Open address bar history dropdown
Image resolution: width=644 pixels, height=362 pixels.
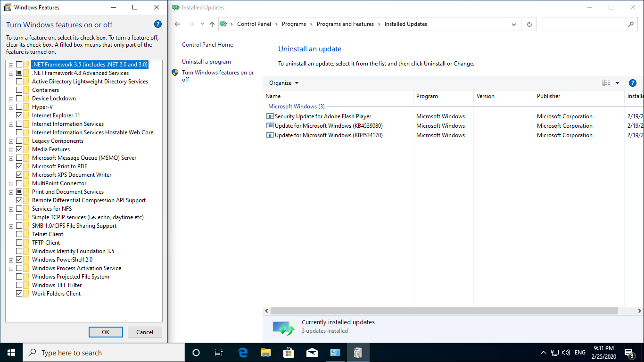(x=514, y=24)
